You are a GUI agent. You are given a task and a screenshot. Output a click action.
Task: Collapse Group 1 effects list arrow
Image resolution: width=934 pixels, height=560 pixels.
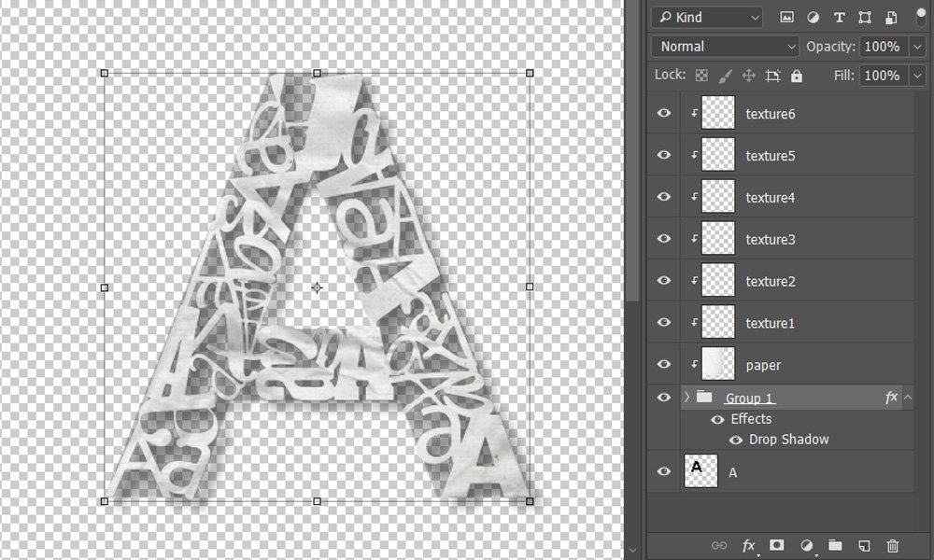908,397
